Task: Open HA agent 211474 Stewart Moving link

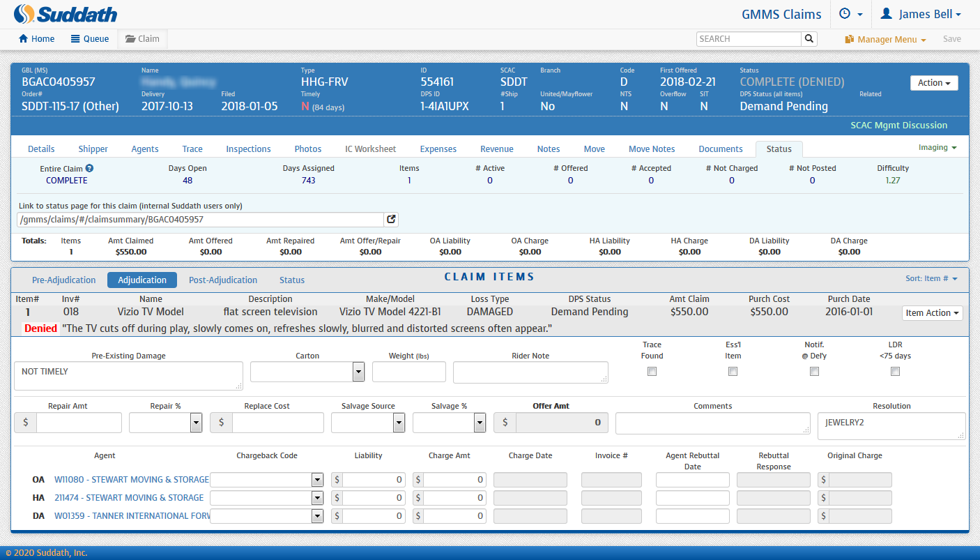Action: point(129,498)
